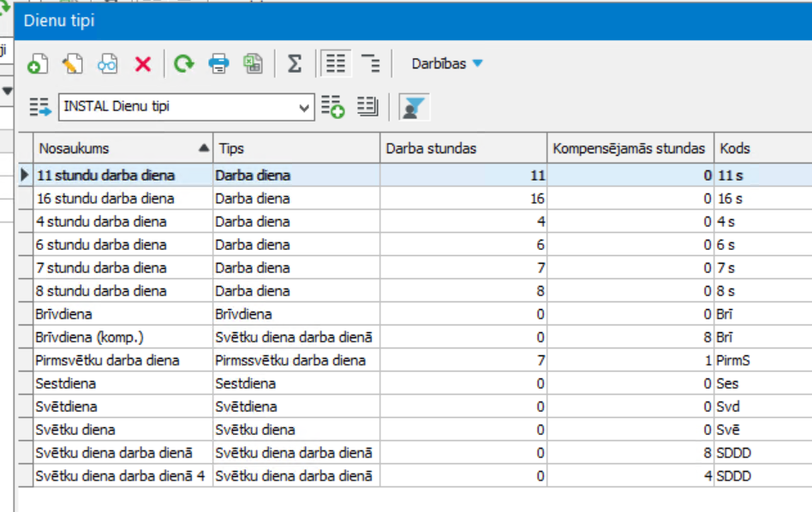812x512 pixels.
Task: Select the Svētku diena darba dienā 4 row
Action: (x=415, y=476)
